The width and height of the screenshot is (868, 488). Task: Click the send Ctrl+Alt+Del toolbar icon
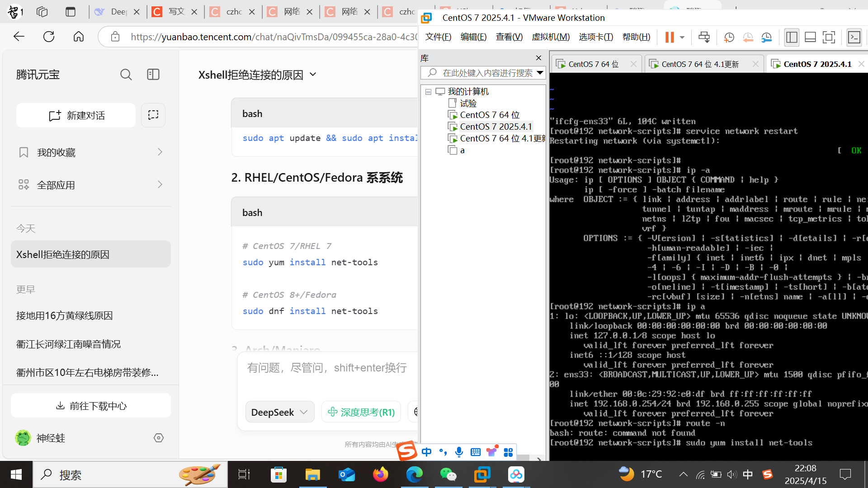[704, 37]
